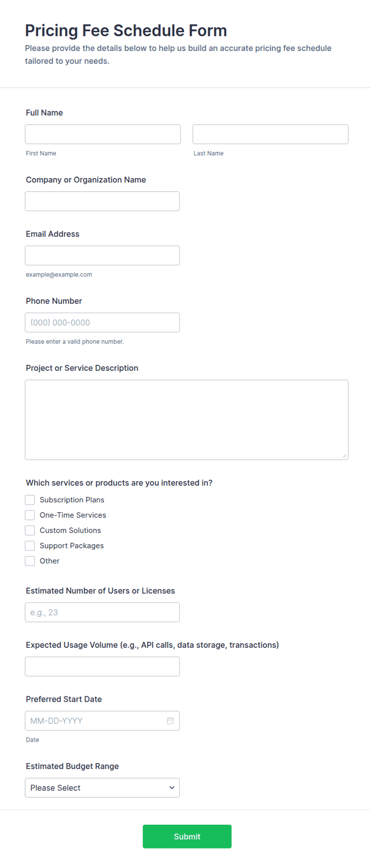Screen dimensions: 370x868
Task: Focus the Expected Usage Volume field
Action: tap(102, 666)
